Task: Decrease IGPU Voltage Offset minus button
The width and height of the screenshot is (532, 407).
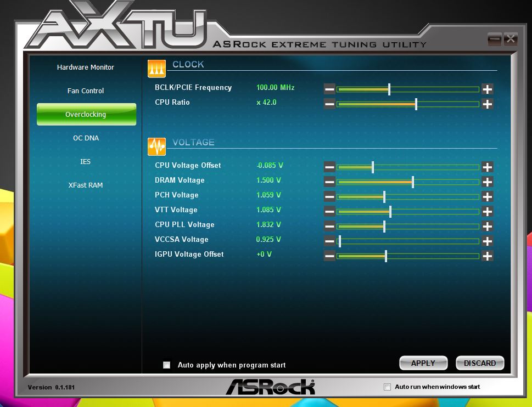Action: click(x=329, y=256)
